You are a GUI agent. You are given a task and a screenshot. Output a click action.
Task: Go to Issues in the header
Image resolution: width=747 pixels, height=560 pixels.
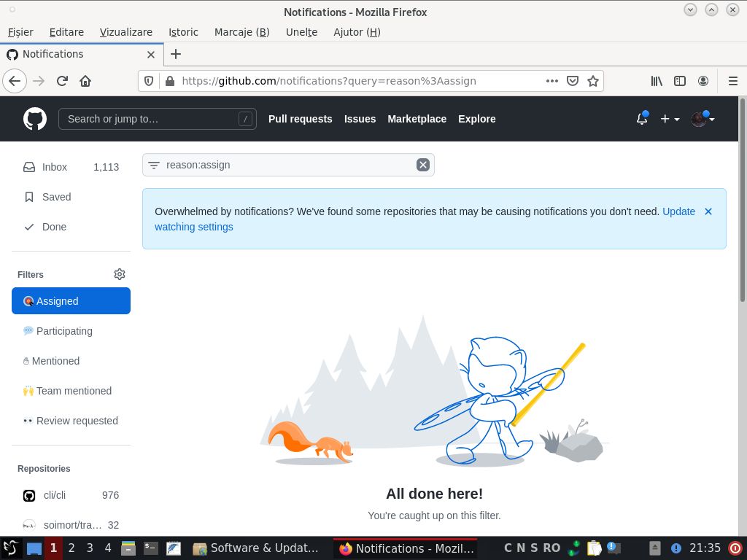coord(360,119)
